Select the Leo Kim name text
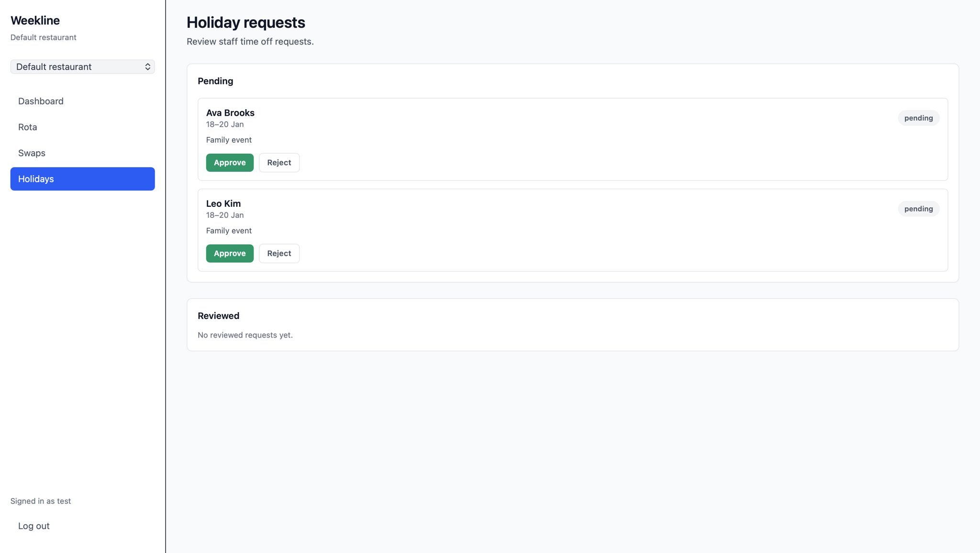 click(223, 203)
